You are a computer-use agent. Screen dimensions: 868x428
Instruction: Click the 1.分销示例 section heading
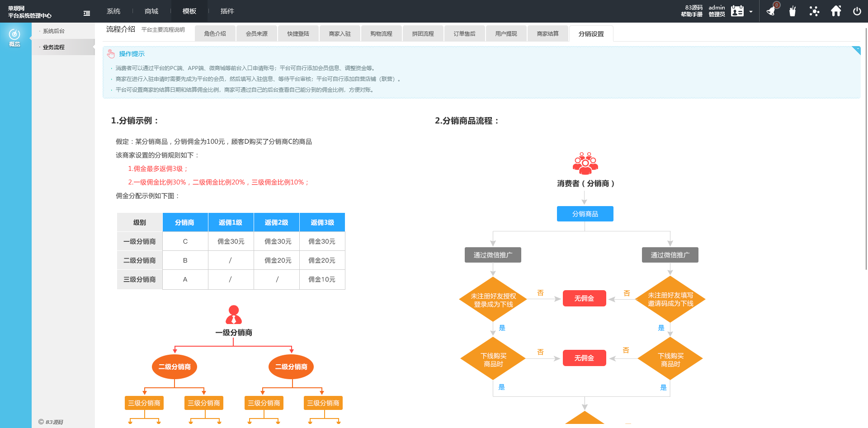point(135,121)
